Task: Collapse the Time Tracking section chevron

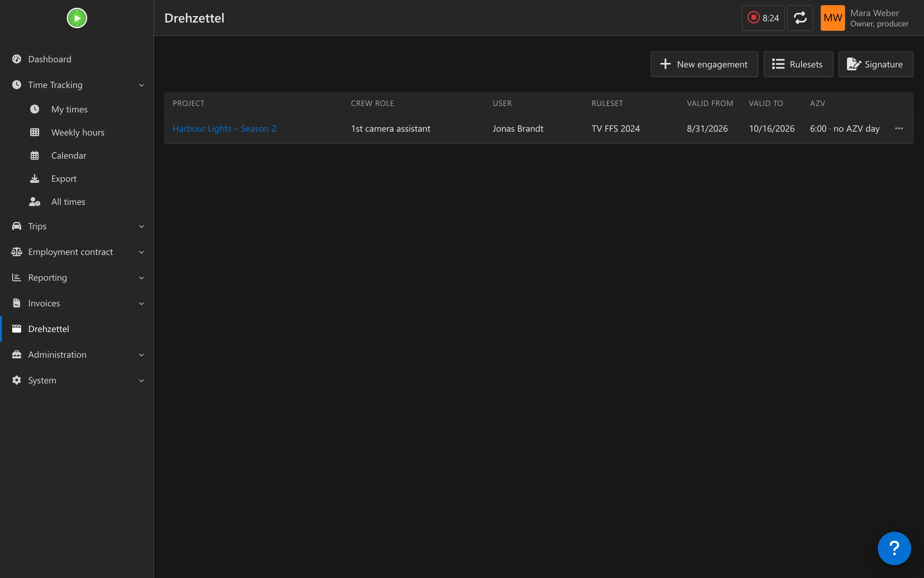Action: point(141,85)
